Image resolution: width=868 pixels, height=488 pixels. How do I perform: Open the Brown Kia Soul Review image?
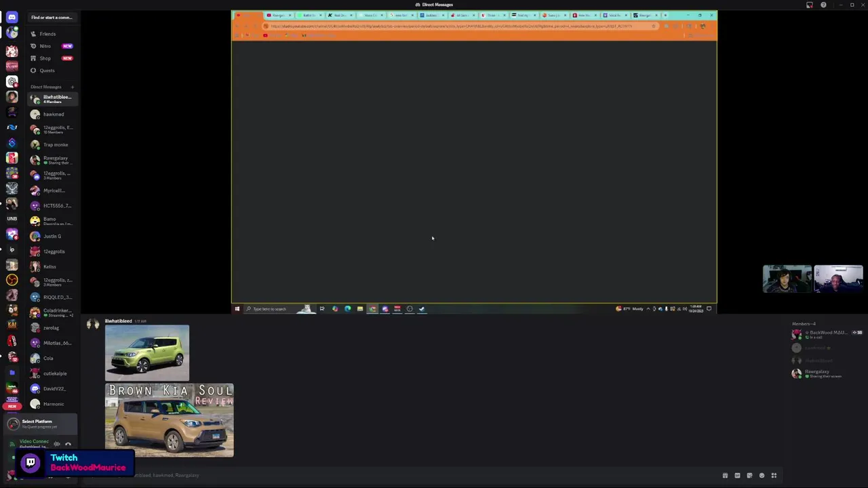[x=170, y=420]
